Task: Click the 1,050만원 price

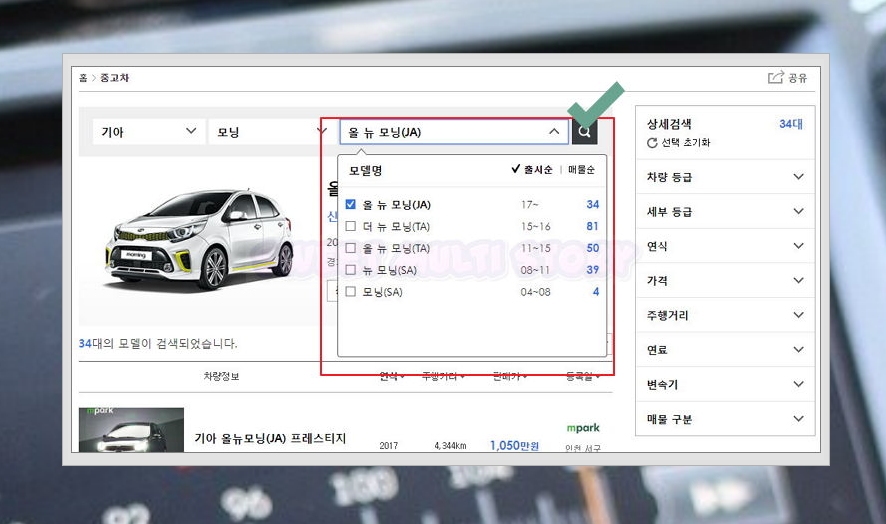Action: [514, 445]
